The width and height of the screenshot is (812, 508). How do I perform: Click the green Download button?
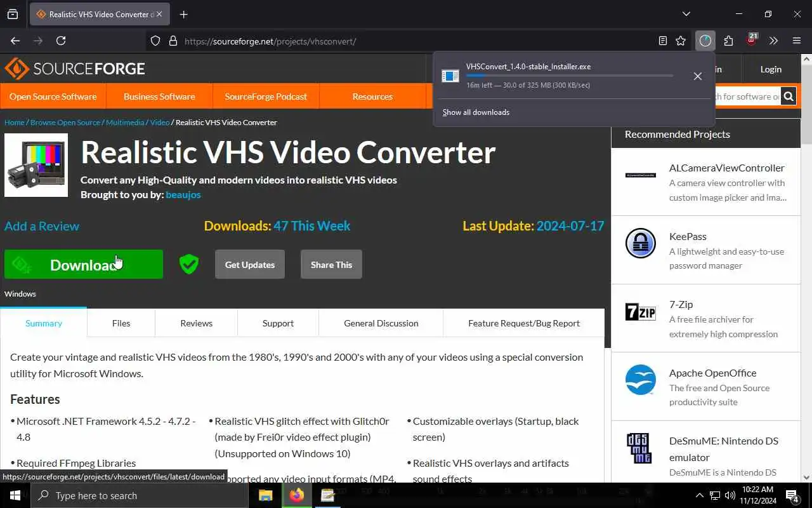tap(84, 265)
